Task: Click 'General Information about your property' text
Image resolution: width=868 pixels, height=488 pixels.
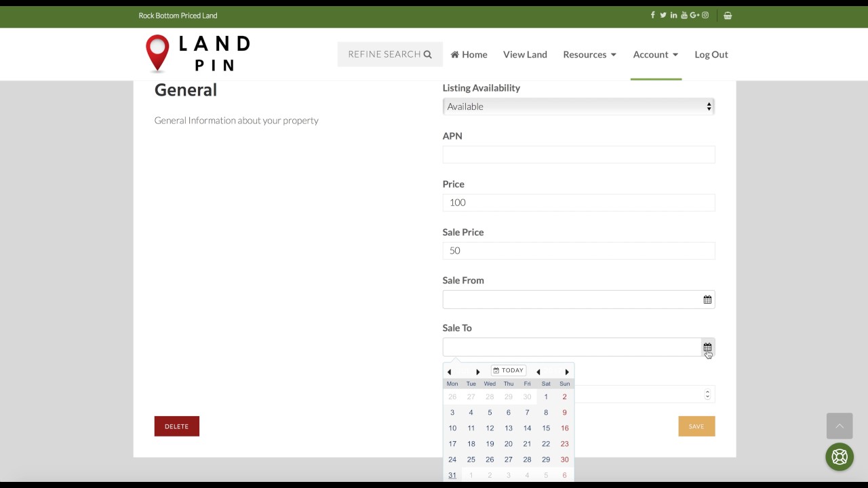Action: point(236,121)
